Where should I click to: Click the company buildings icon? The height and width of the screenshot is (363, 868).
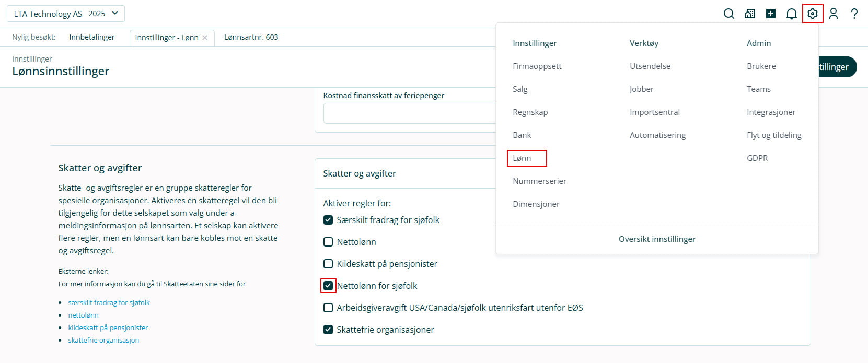[750, 14]
